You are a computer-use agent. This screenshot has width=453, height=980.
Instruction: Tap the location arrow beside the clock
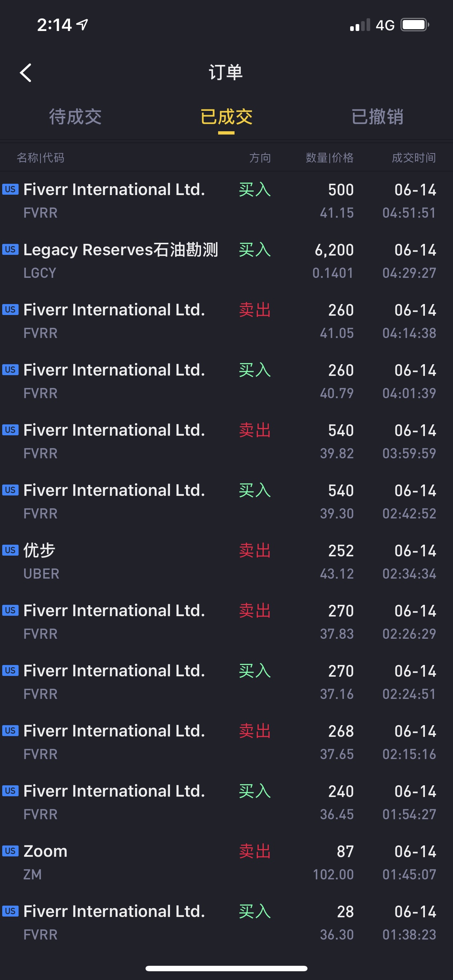82,25
